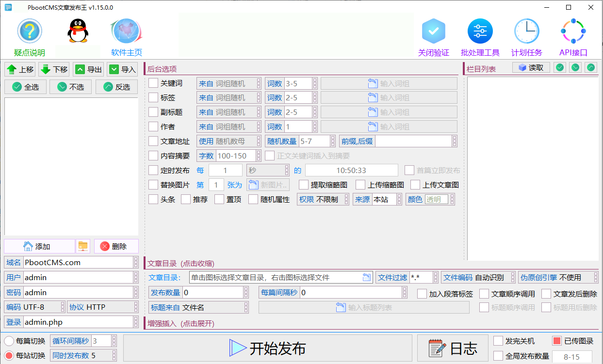Enable the 作者 checkbox
The width and height of the screenshot is (603, 364).
point(153,127)
